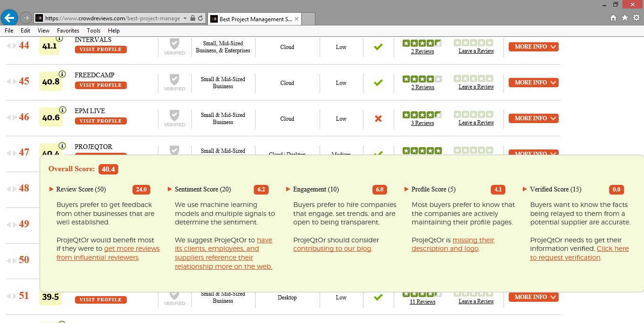Open the Edit menu

[x=25, y=31]
